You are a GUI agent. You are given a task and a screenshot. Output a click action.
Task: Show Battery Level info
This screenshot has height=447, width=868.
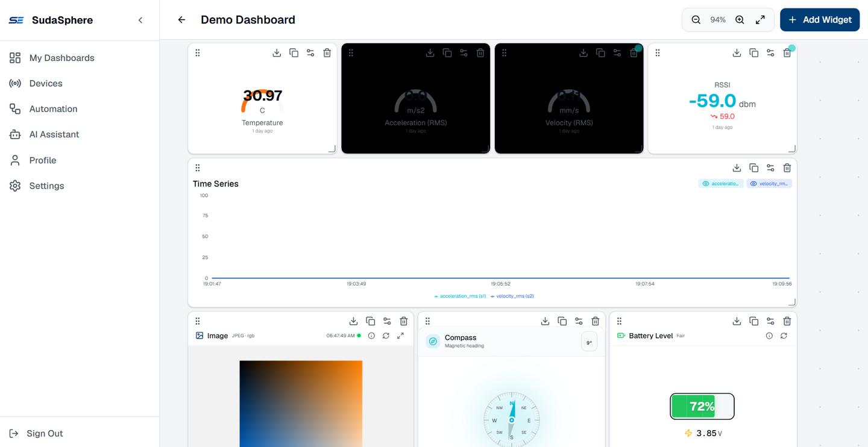[769, 336]
